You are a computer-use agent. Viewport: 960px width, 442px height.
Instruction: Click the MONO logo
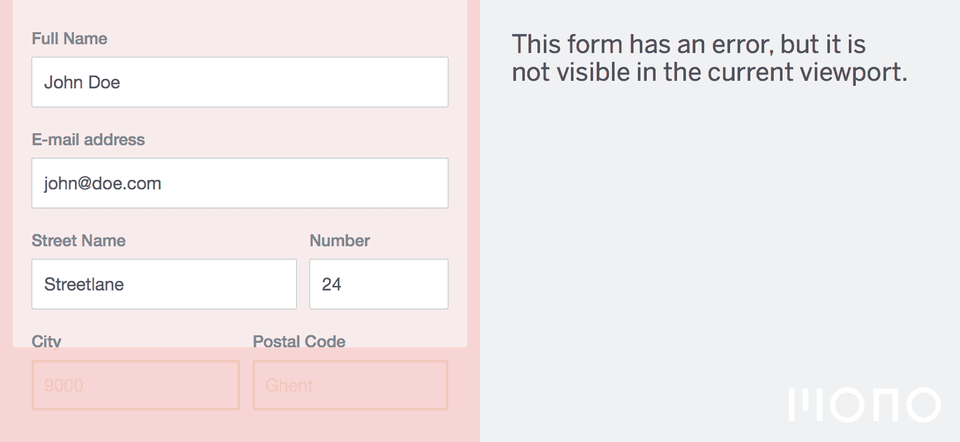pos(864,405)
